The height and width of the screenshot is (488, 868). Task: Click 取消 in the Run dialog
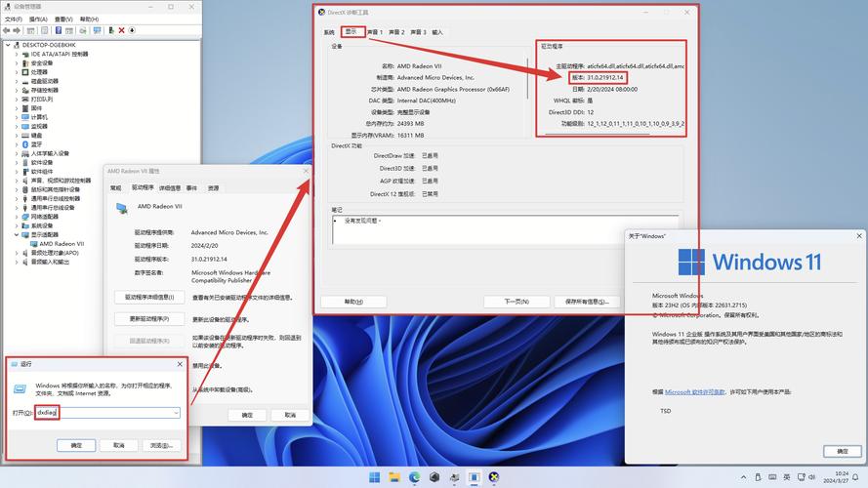click(118, 445)
